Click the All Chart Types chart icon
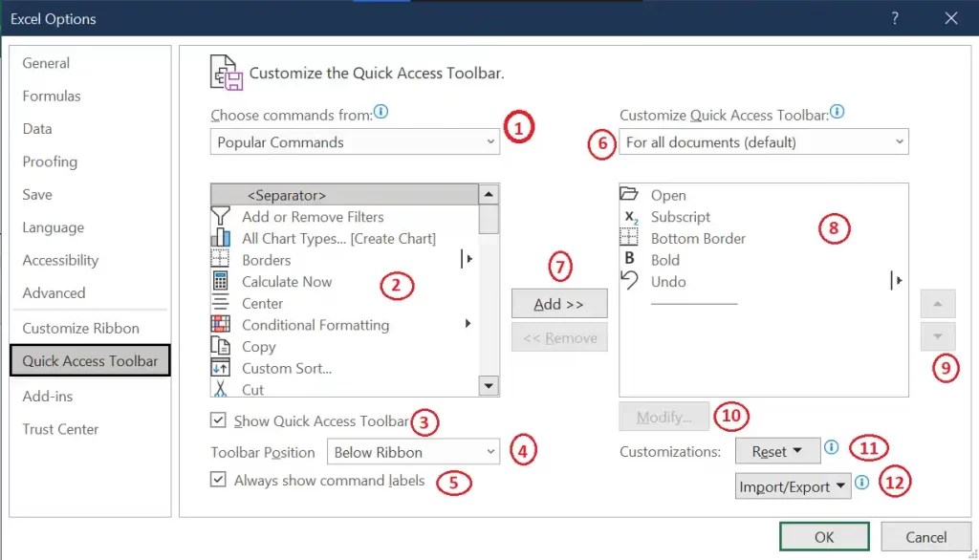The image size is (979, 560). tap(221, 238)
